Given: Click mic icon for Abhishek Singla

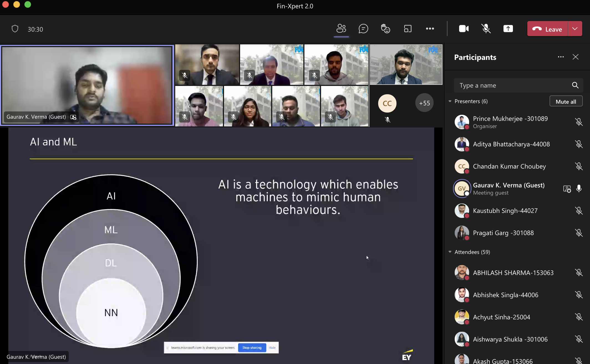Looking at the screenshot, I should (x=579, y=295).
